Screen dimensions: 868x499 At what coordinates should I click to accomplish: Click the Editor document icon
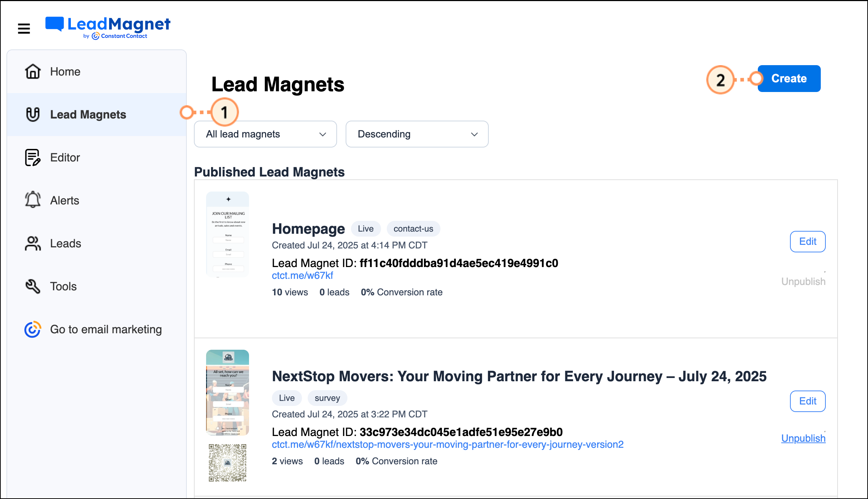tap(33, 158)
